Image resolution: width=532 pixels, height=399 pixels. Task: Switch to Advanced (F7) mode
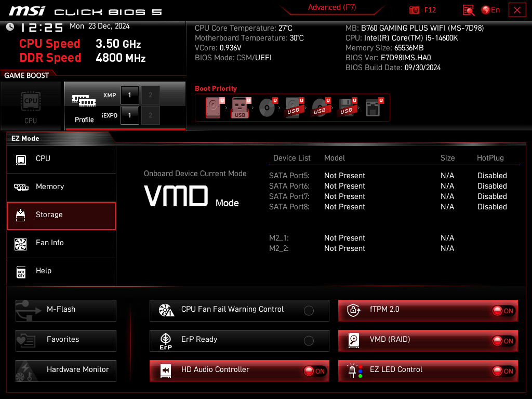[x=332, y=7]
